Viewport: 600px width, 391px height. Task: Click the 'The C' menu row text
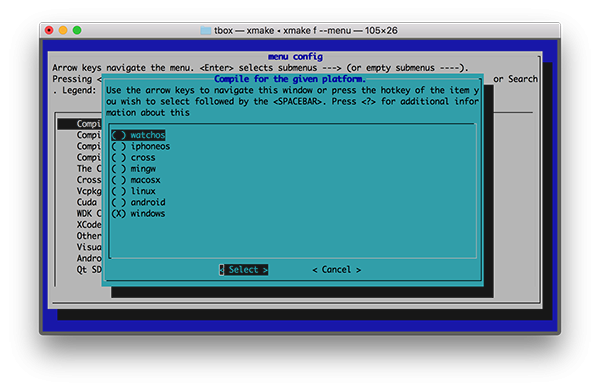89,168
